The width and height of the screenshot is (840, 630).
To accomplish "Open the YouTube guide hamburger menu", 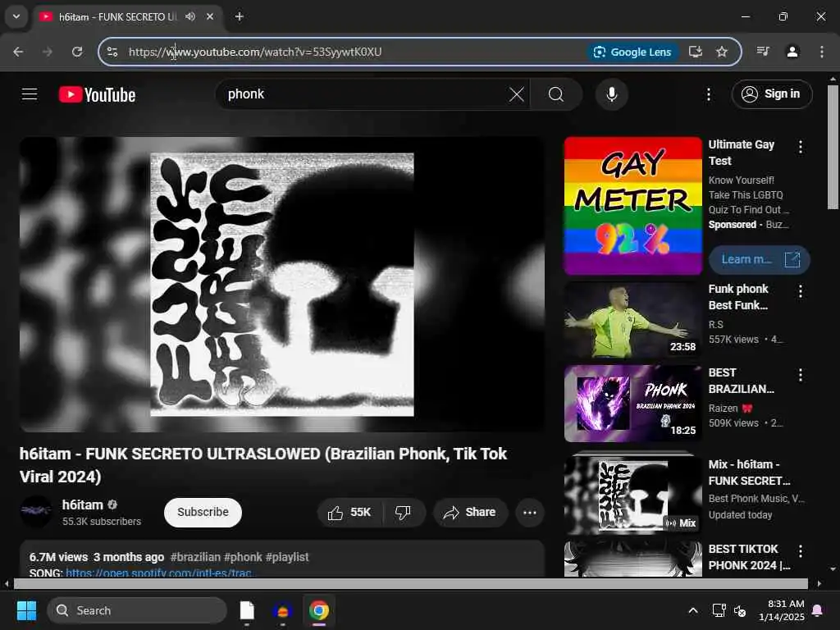I will click(30, 94).
